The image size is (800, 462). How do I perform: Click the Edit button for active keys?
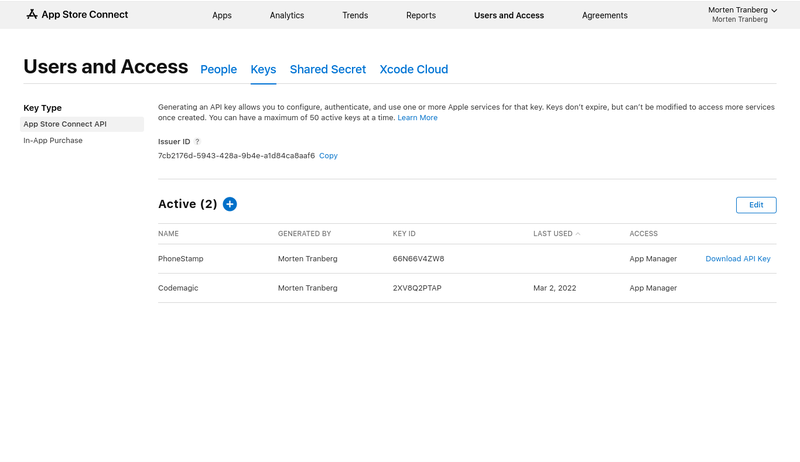756,205
